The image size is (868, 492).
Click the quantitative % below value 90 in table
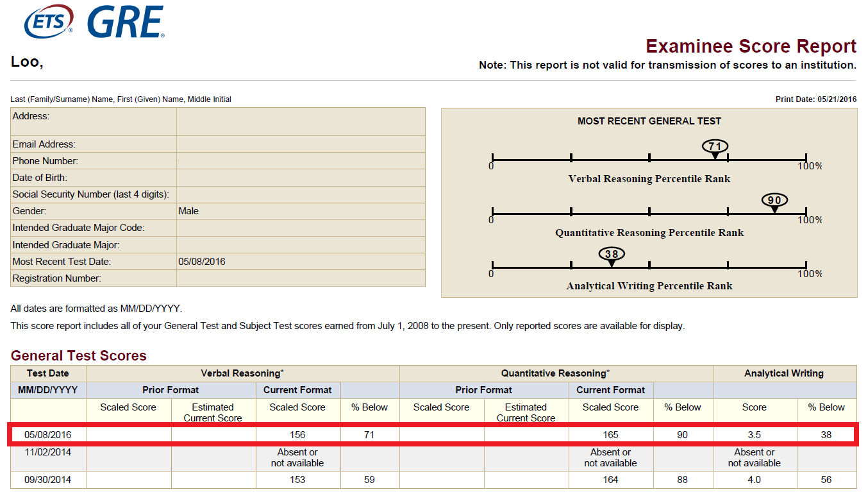coord(683,435)
